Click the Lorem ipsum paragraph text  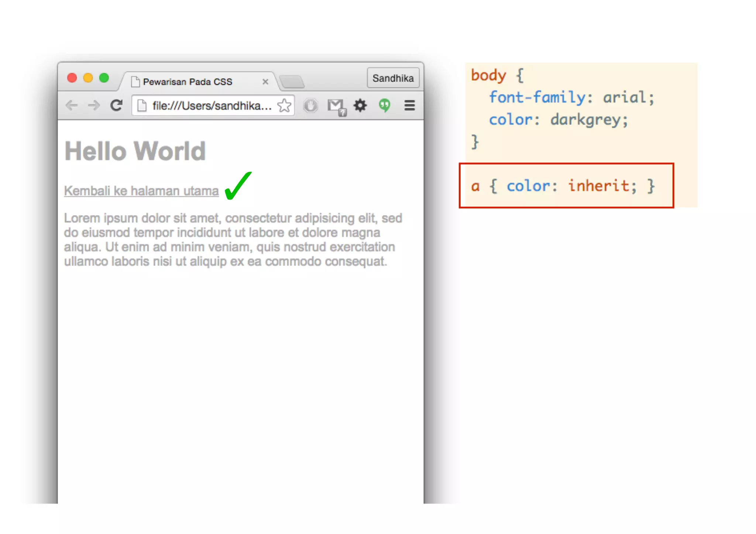click(x=229, y=240)
